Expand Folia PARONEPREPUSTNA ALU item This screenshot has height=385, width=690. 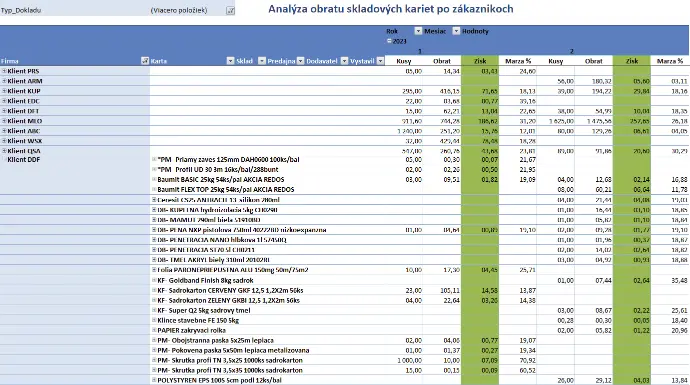[154, 270]
